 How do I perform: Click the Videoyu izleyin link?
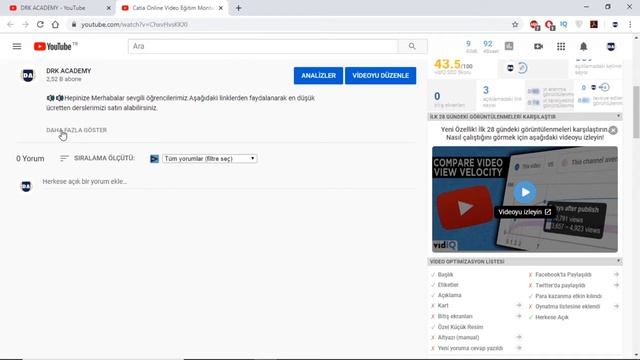[x=524, y=212]
